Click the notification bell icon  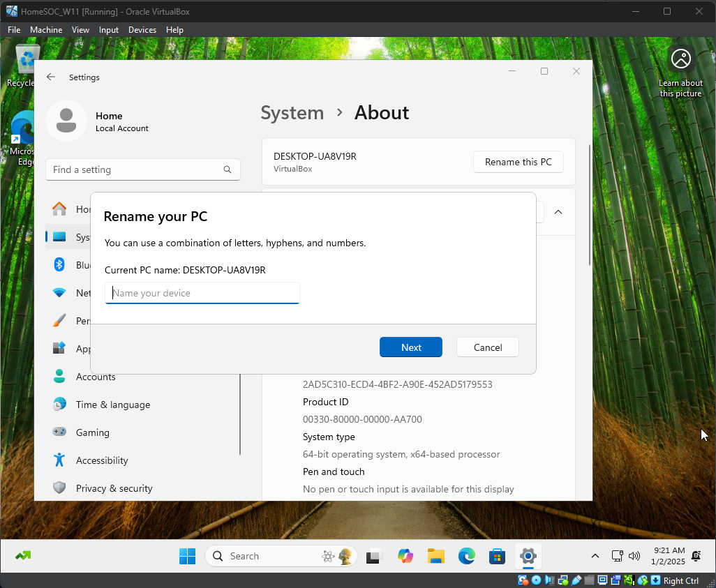coord(696,556)
